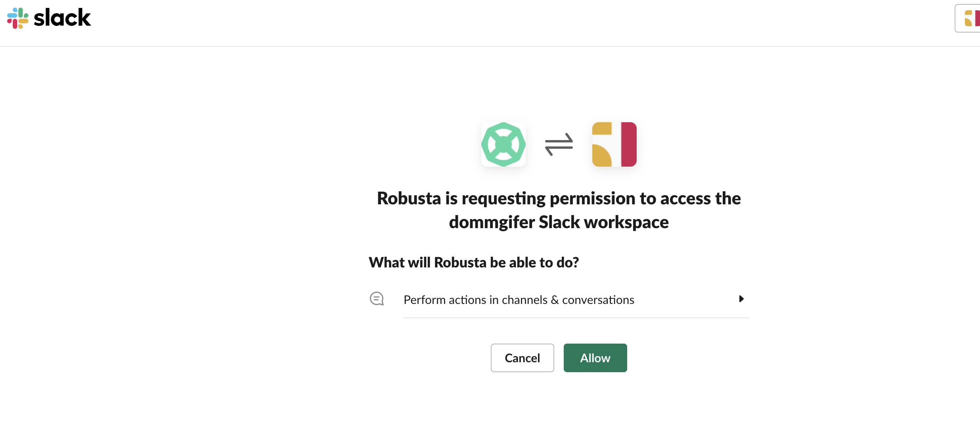Click the two-way exchange arrows icon
Viewport: 980px width, 442px height.
tap(559, 144)
